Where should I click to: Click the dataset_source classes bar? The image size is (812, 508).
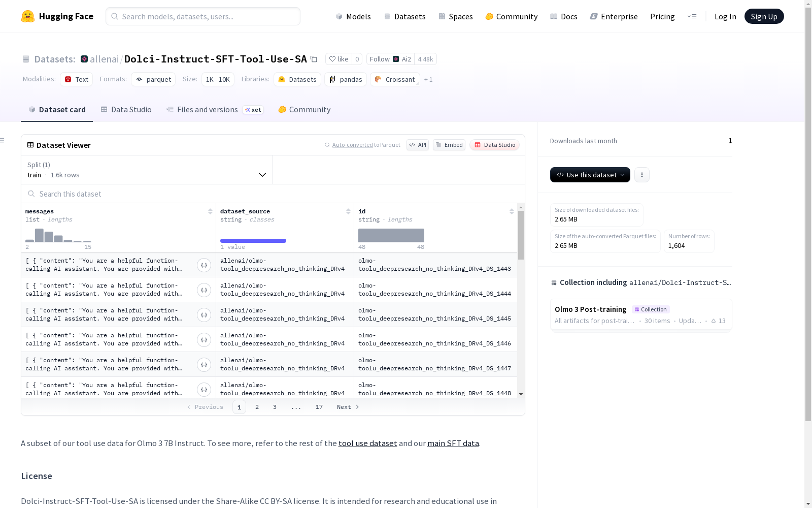pos(253,241)
